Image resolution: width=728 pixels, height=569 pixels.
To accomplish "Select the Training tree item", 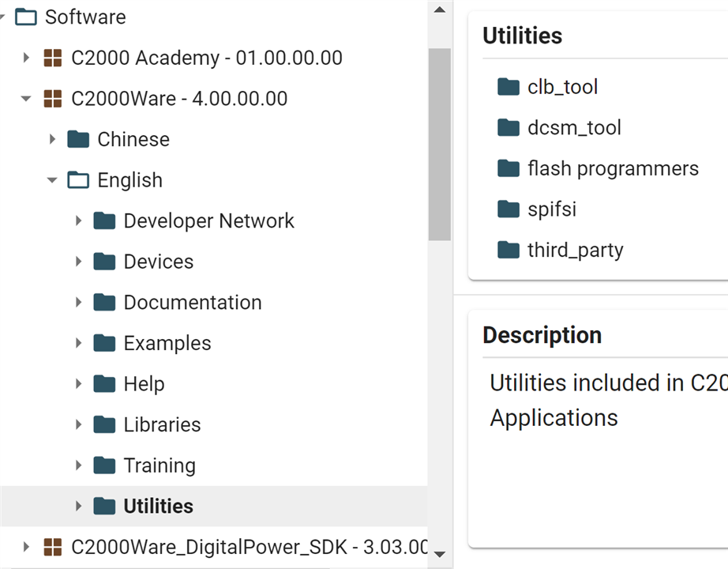I will tap(159, 465).
